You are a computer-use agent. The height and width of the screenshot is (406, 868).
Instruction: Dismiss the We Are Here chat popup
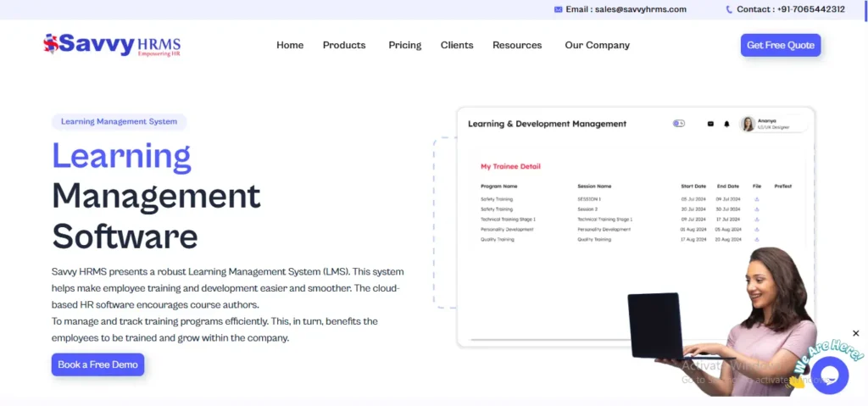856,333
